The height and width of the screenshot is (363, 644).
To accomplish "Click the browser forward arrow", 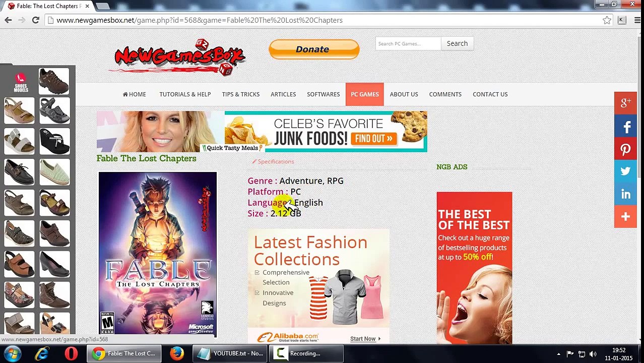I will (22, 20).
